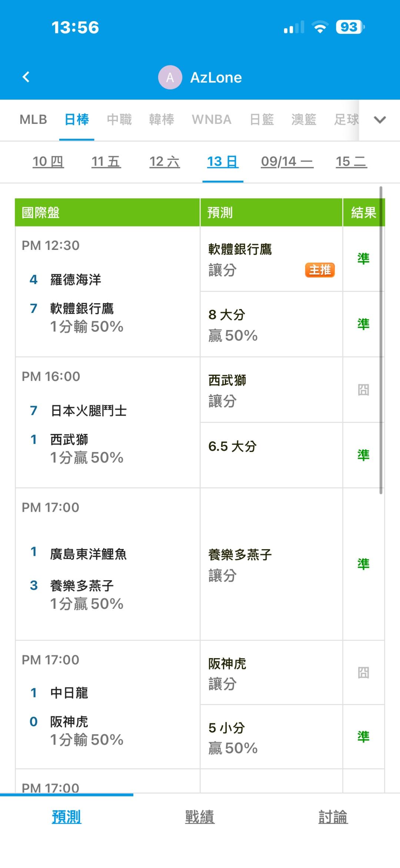Tap the 囧 result icon for 西武獅
Viewport: 400px width, 868px height.
363,390
